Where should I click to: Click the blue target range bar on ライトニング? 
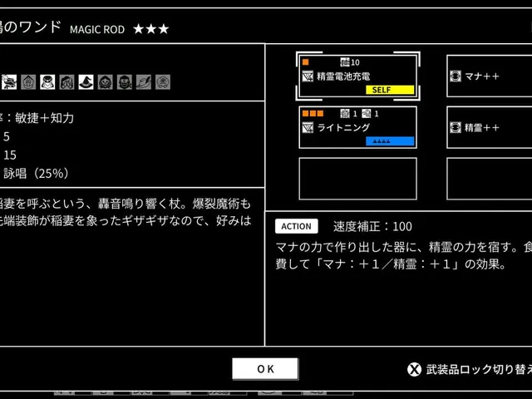(x=390, y=141)
